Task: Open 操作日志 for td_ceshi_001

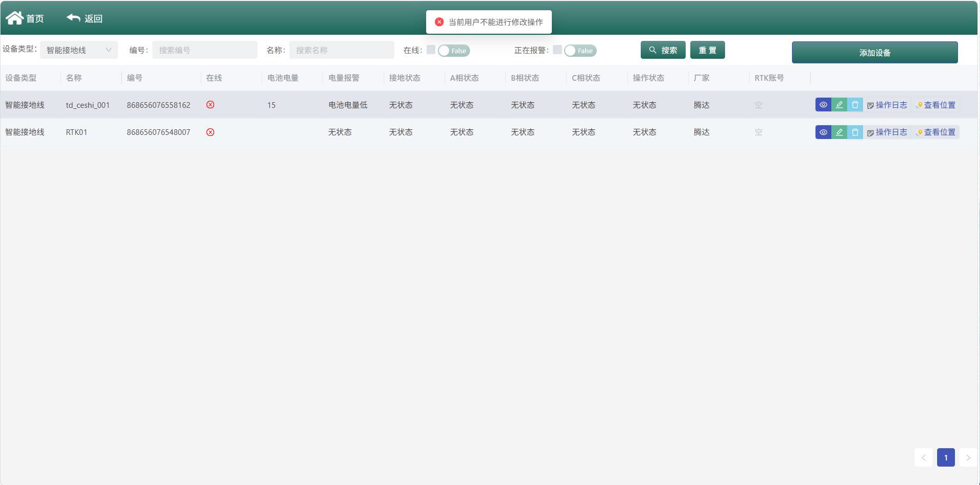Action: tap(887, 105)
